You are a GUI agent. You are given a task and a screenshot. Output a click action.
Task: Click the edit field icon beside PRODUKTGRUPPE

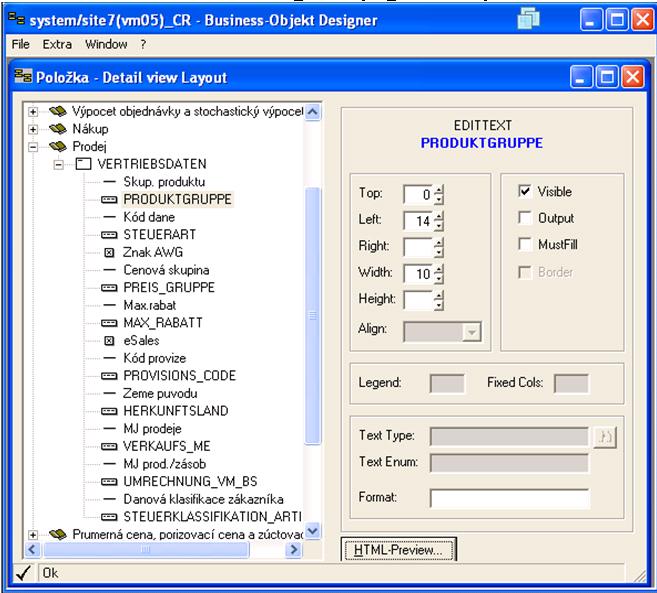tap(109, 199)
